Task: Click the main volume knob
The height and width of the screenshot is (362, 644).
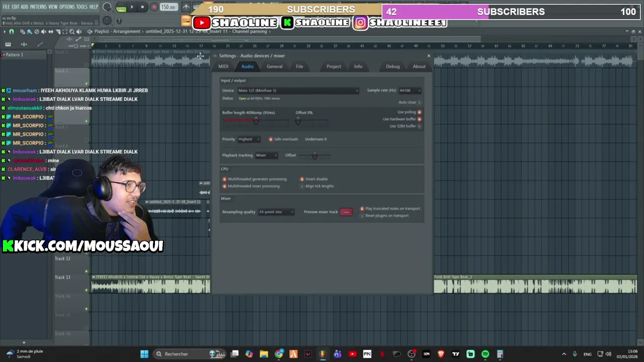Action: coord(107,7)
